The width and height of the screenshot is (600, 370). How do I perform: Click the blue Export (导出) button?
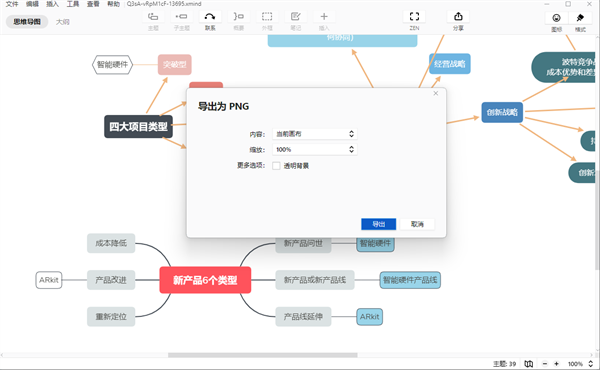click(x=378, y=224)
